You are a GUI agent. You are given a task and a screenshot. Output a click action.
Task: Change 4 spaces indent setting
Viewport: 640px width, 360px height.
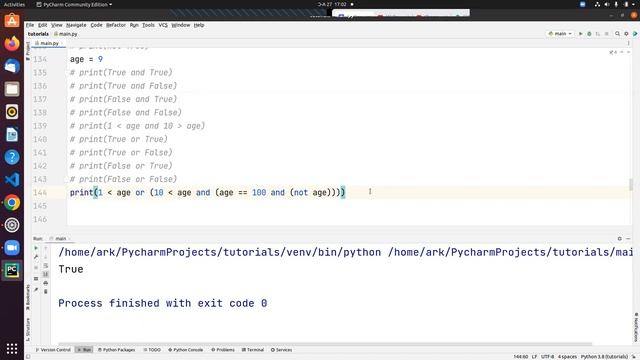pyautogui.click(x=567, y=357)
